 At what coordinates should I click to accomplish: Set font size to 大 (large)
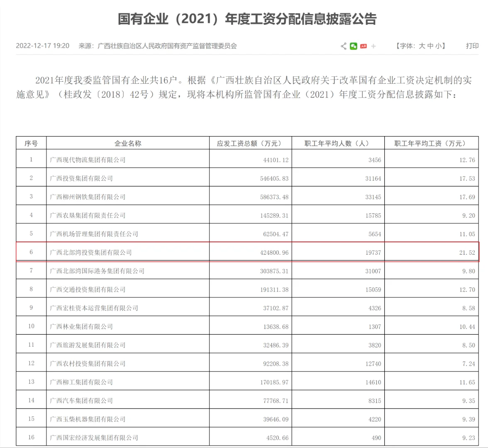click(x=422, y=46)
